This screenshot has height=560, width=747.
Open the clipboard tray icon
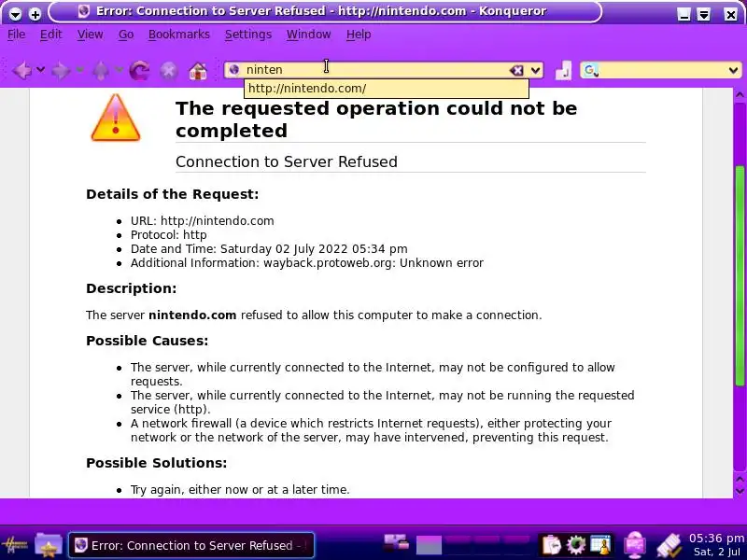[x=552, y=545]
